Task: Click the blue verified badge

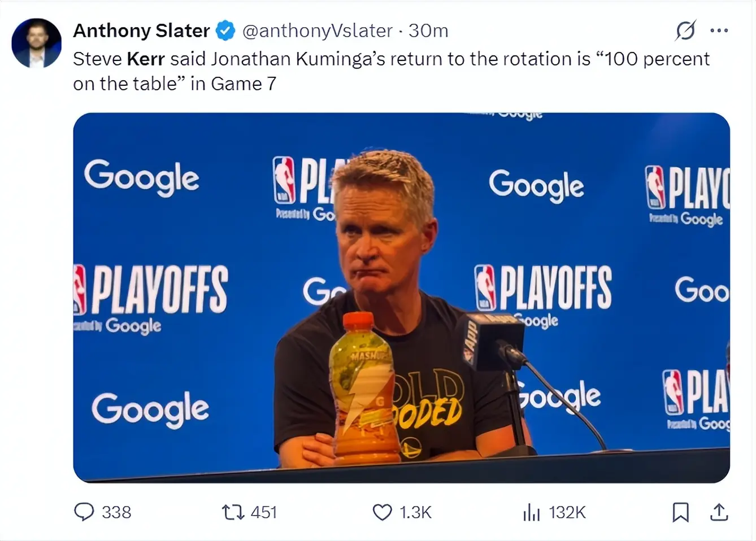Action: click(225, 30)
